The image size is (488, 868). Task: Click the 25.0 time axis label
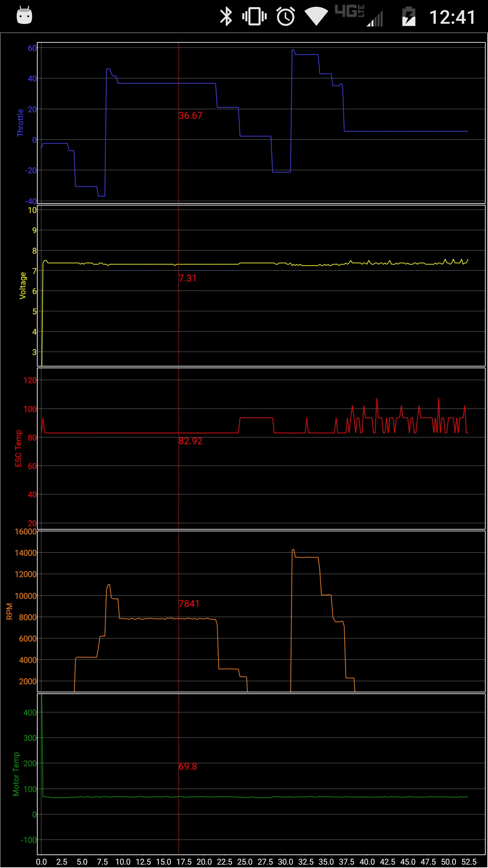pyautogui.click(x=245, y=862)
